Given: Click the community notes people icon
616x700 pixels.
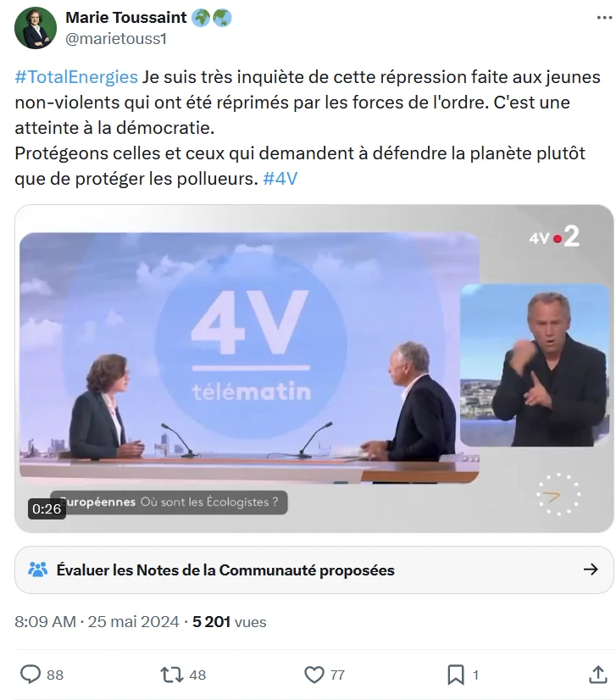Looking at the screenshot, I should [x=37, y=569].
